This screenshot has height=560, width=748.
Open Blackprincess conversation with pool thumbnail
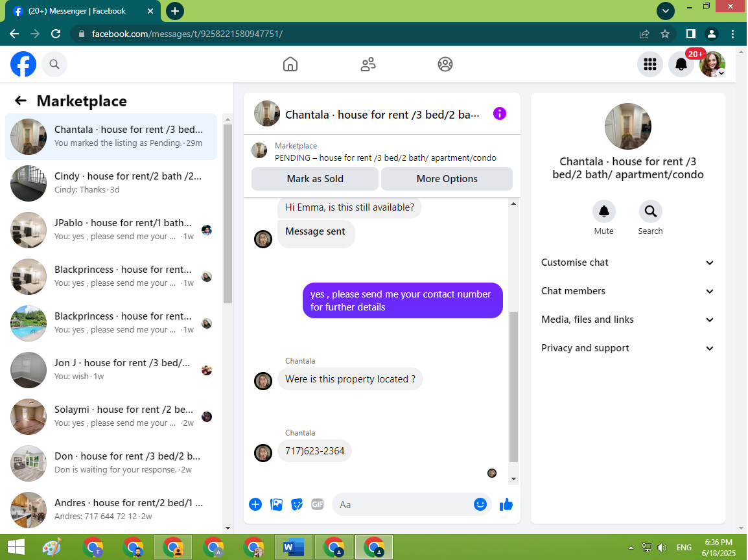coord(111,323)
